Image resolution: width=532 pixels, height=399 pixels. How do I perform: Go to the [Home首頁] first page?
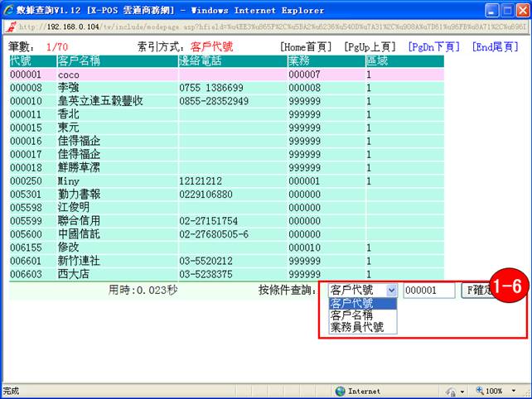(308, 47)
